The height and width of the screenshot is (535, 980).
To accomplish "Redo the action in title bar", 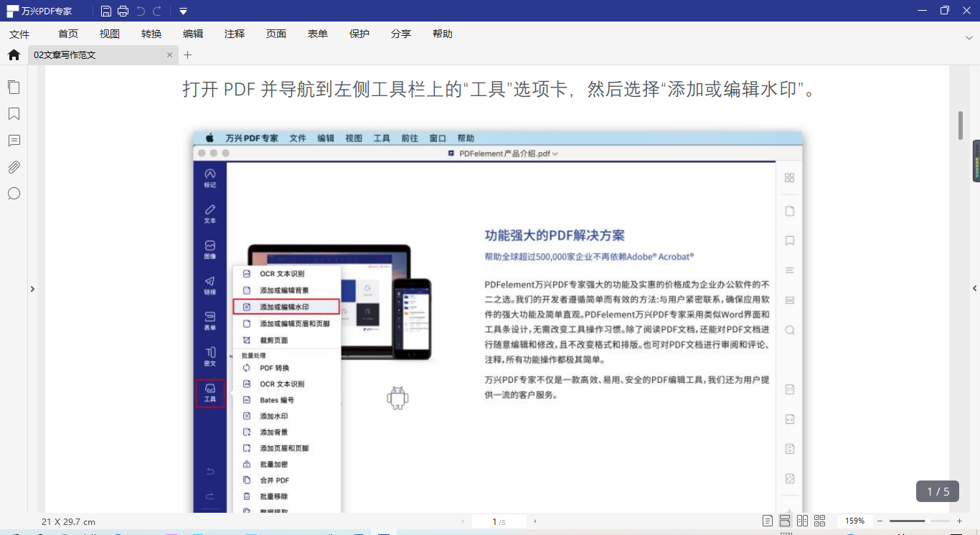I will click(157, 11).
